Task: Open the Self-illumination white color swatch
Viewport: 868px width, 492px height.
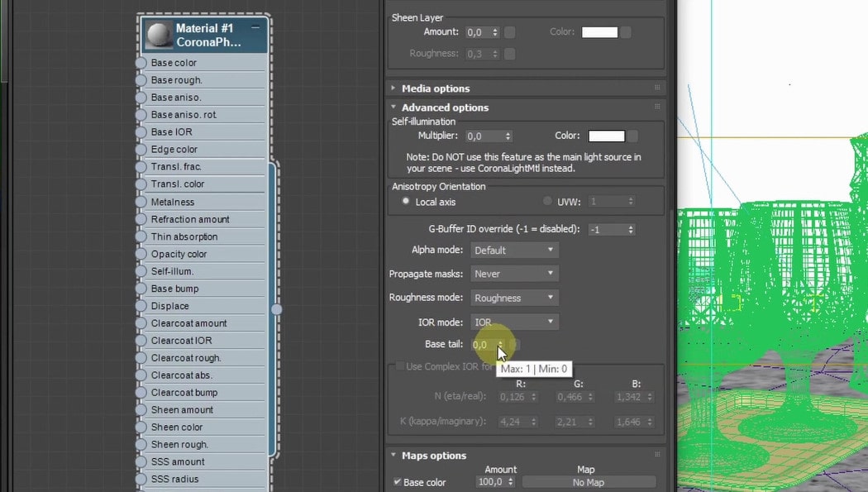Action: coord(607,136)
